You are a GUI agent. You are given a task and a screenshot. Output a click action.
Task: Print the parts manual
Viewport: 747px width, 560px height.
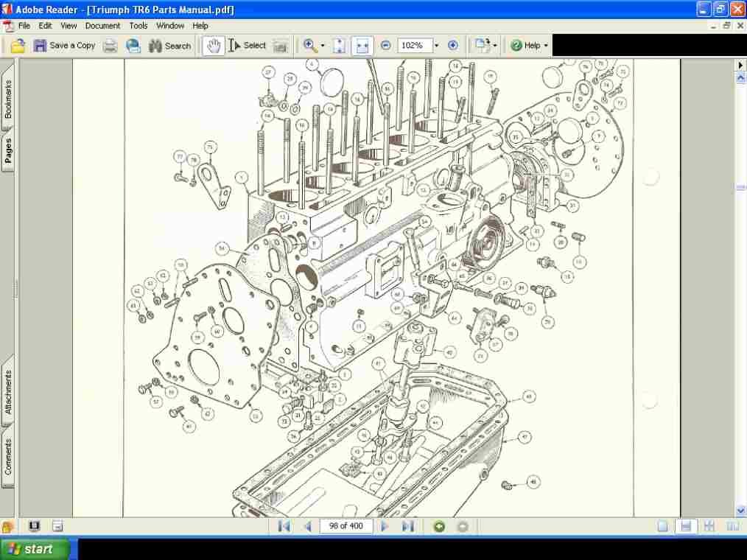point(109,45)
